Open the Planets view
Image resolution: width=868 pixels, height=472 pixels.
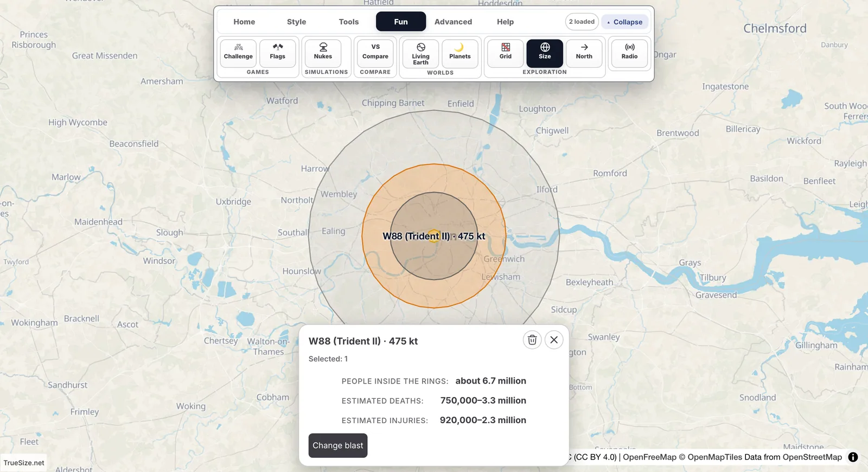tap(460, 53)
